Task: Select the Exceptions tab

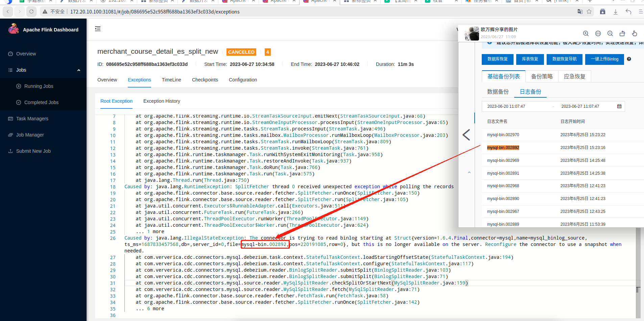Action: pyautogui.click(x=139, y=80)
